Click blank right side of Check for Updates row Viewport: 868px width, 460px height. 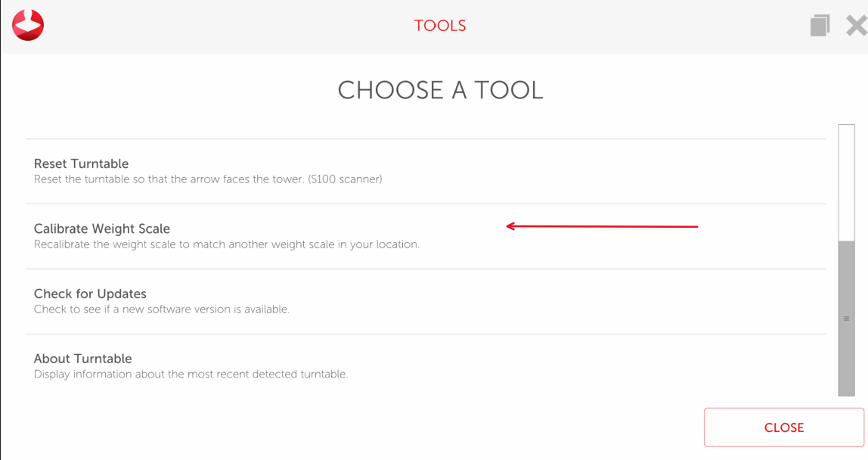click(605, 301)
